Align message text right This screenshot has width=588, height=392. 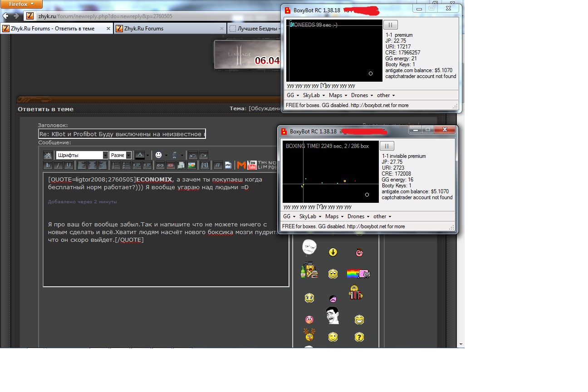point(103,166)
